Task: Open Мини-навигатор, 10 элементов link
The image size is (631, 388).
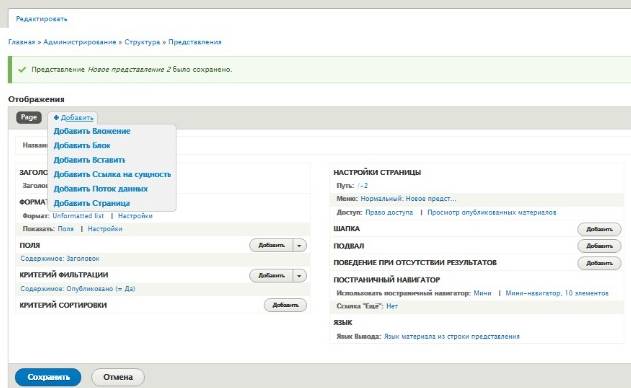Action: tap(557, 293)
